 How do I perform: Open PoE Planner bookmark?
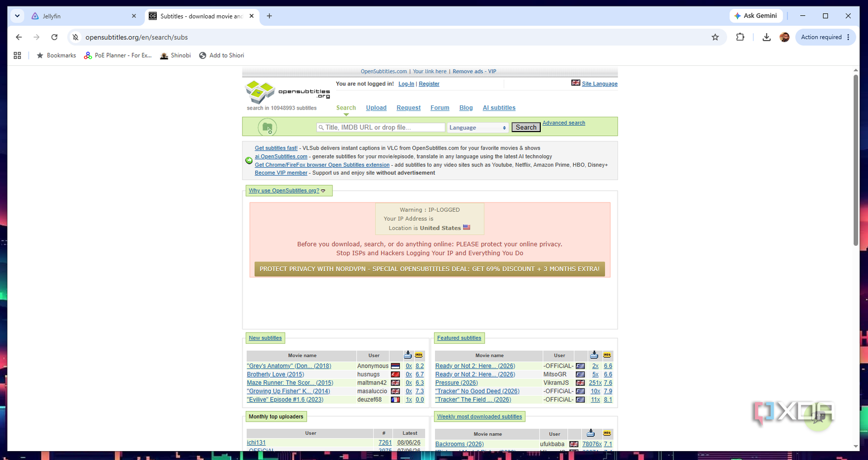click(118, 55)
